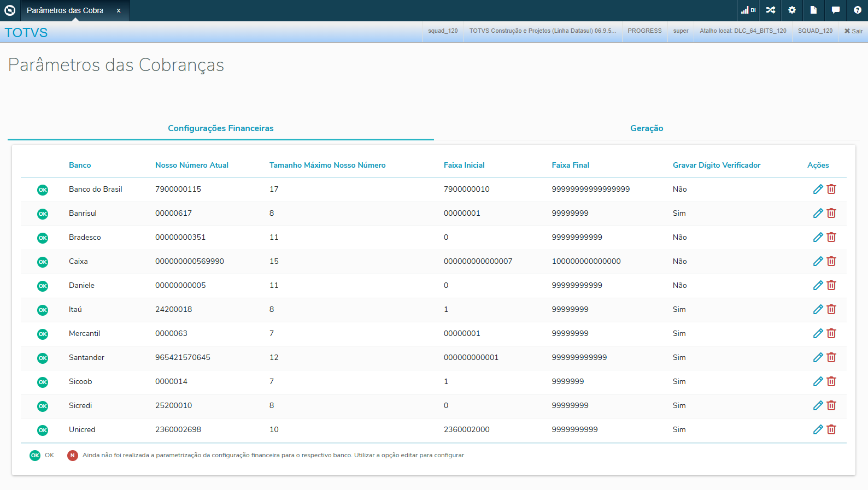Click the TOTVS logo icon in top bar
868x490 pixels.
[10, 10]
